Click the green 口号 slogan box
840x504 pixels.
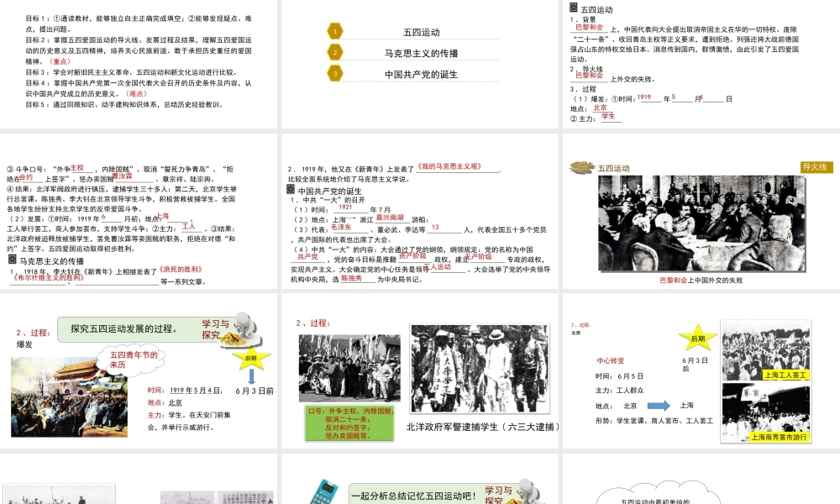coord(349,423)
